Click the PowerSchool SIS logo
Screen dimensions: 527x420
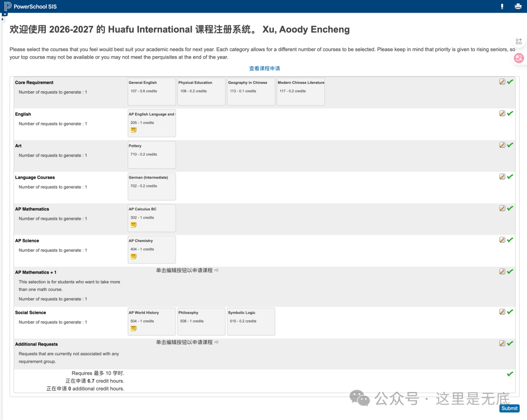pos(29,6)
